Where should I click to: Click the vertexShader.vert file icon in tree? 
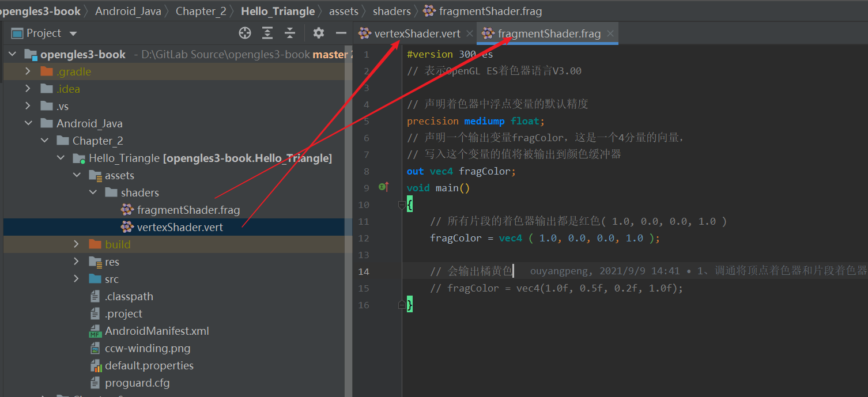tap(127, 227)
